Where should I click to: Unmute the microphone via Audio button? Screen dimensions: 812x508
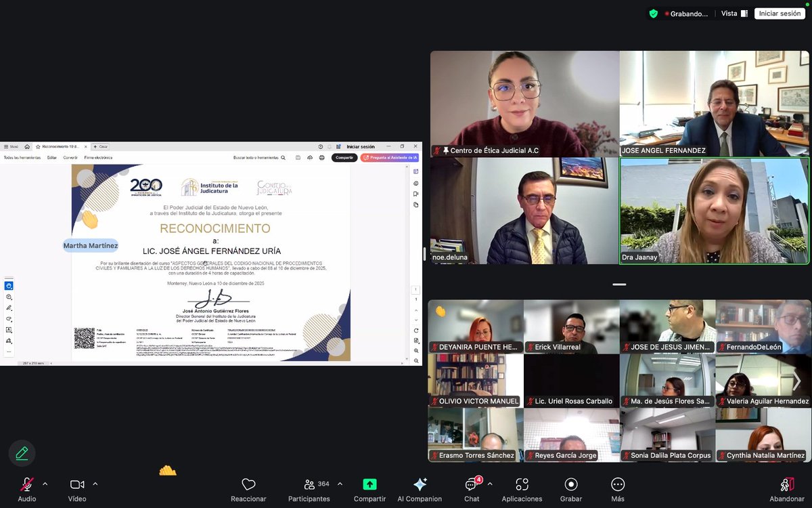coord(27,488)
